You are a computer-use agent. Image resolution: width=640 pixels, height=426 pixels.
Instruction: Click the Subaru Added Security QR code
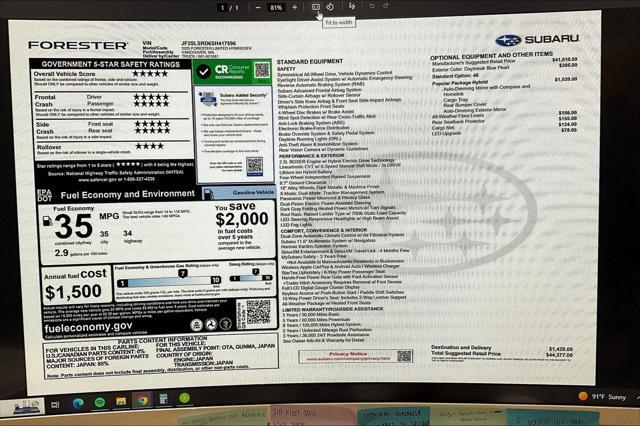(x=254, y=166)
